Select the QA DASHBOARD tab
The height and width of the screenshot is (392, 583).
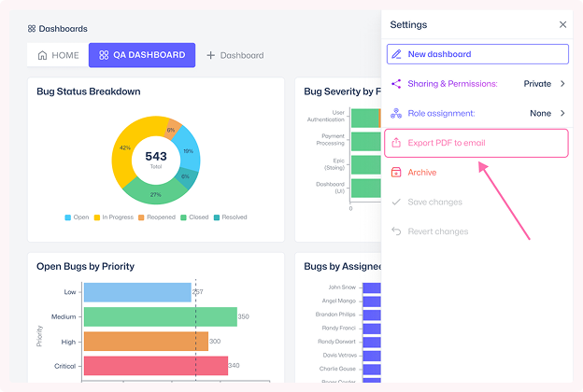pos(142,55)
